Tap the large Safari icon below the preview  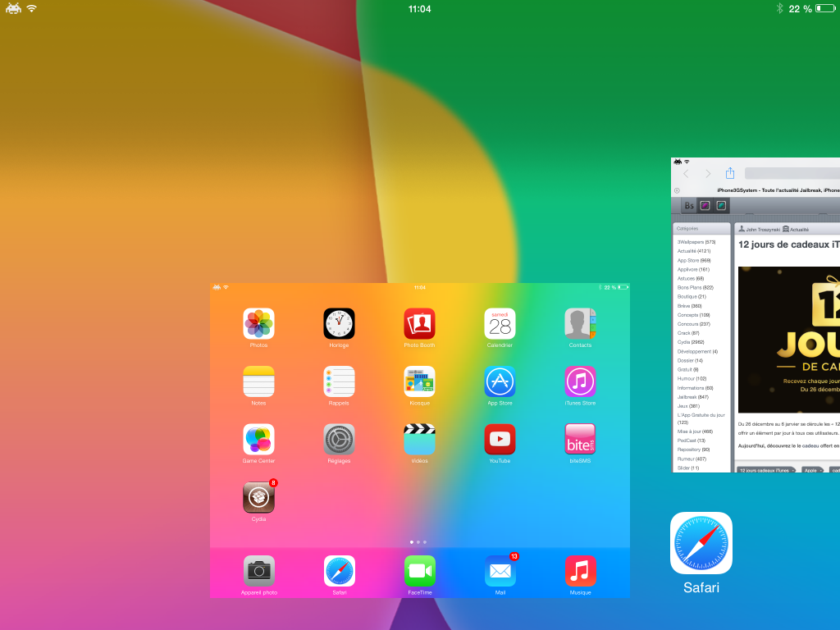[701, 543]
